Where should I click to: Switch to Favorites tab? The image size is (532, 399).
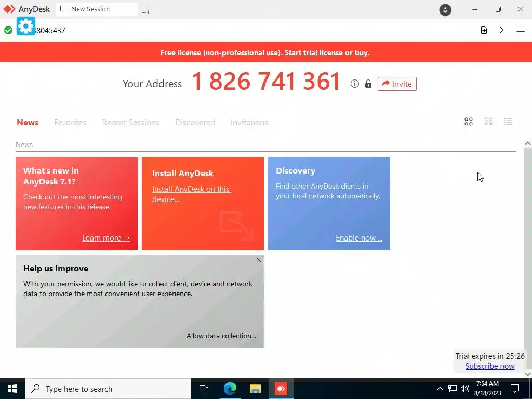tap(70, 123)
